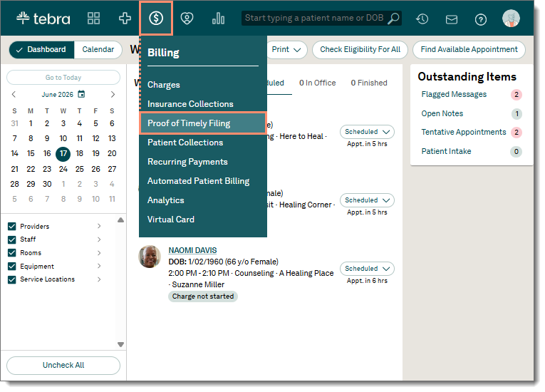Go to previous month arrow
The width and height of the screenshot is (545, 392).
14,94
